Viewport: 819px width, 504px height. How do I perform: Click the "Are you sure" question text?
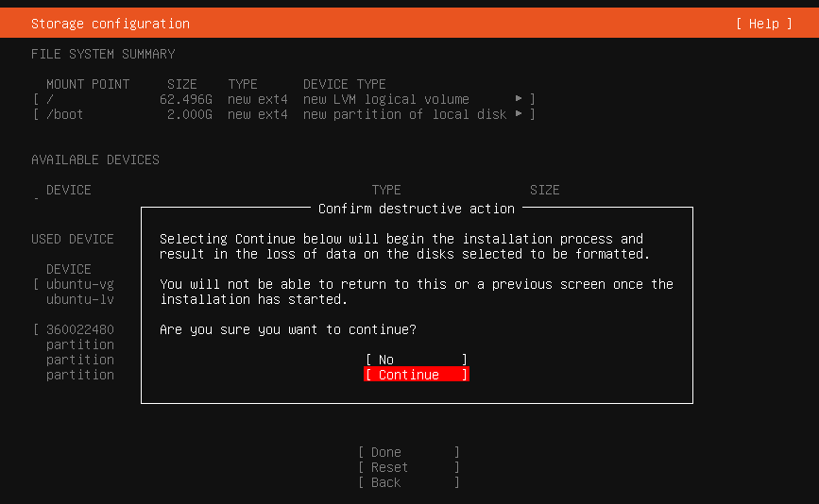coord(288,329)
